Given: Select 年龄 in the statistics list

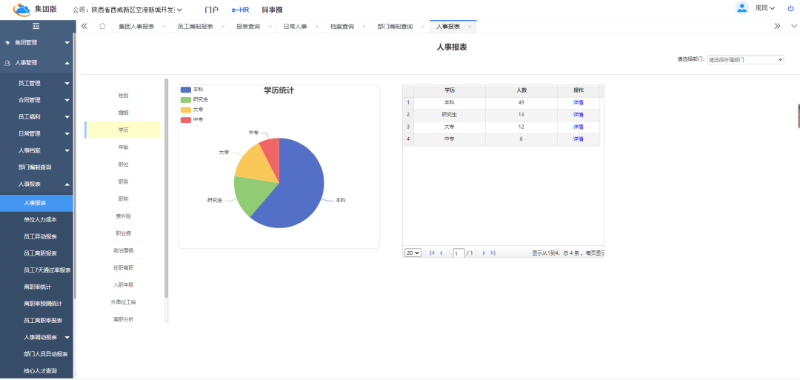Looking at the screenshot, I should pyautogui.click(x=123, y=147).
